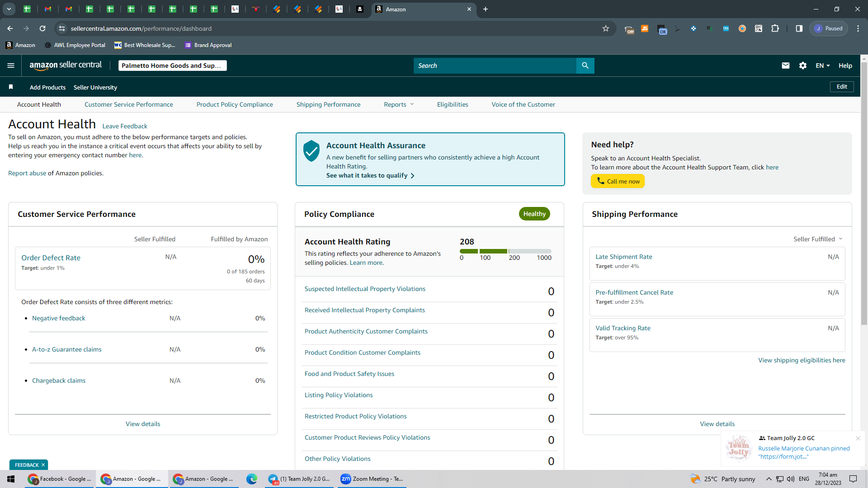Click the search magnifier button
Viewport: 868px width, 488px height.
(x=585, y=66)
